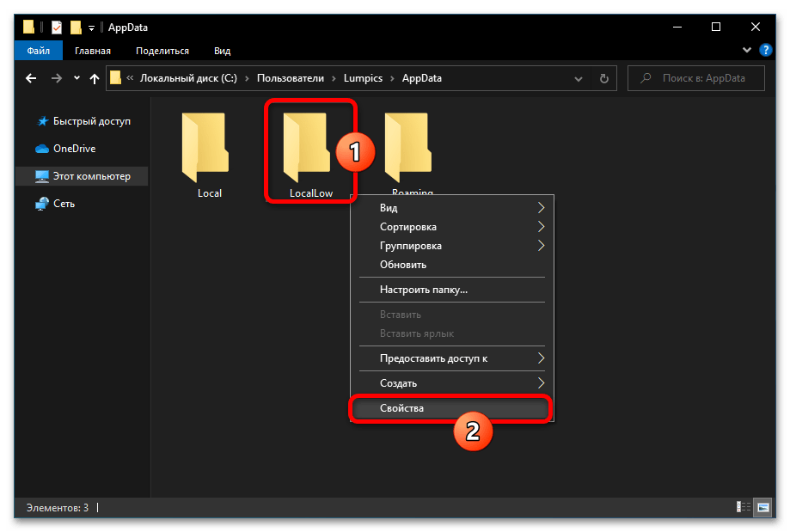Viewport: 790px width, 532px height.
Task: Switch to details view layout
Action: 742,508
